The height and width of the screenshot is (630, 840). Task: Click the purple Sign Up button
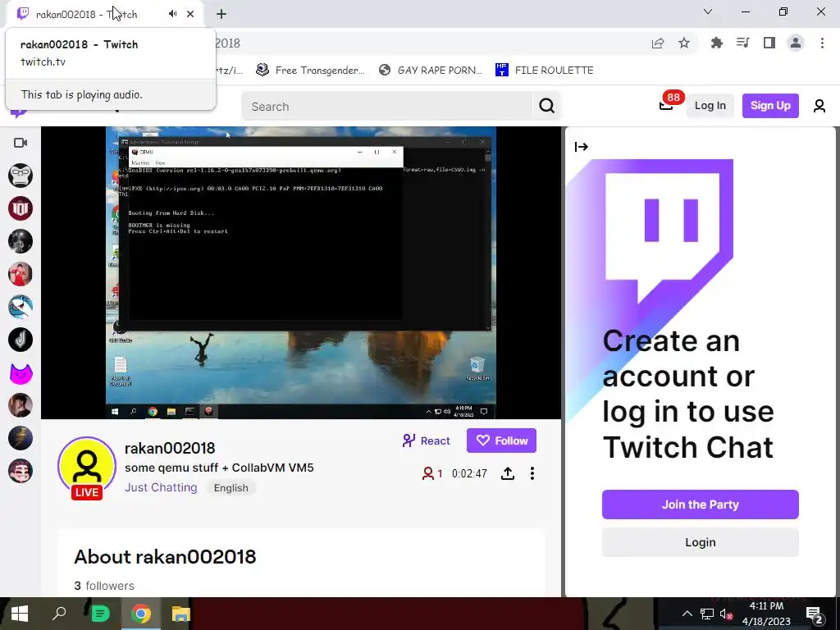[770, 106]
